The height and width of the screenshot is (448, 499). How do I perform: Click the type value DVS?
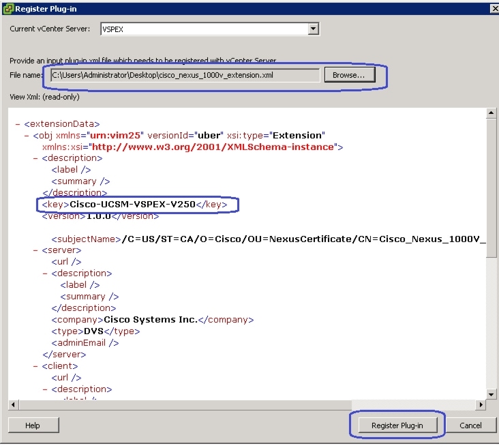pos(93,331)
